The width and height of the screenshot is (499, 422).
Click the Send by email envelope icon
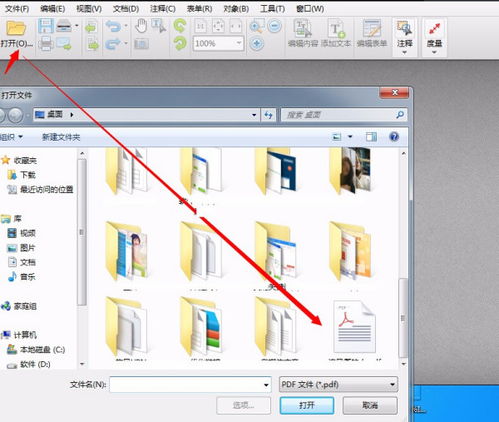(x=64, y=44)
